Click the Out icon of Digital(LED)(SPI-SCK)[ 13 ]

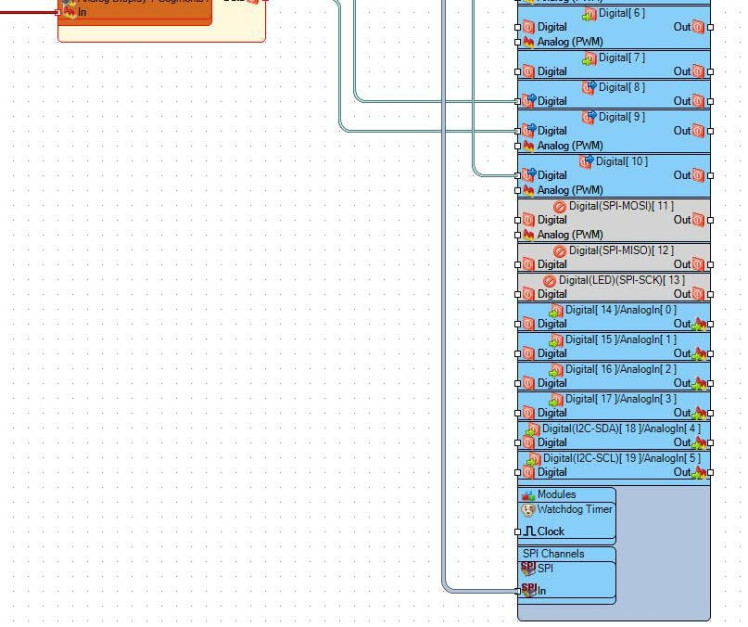click(698, 294)
